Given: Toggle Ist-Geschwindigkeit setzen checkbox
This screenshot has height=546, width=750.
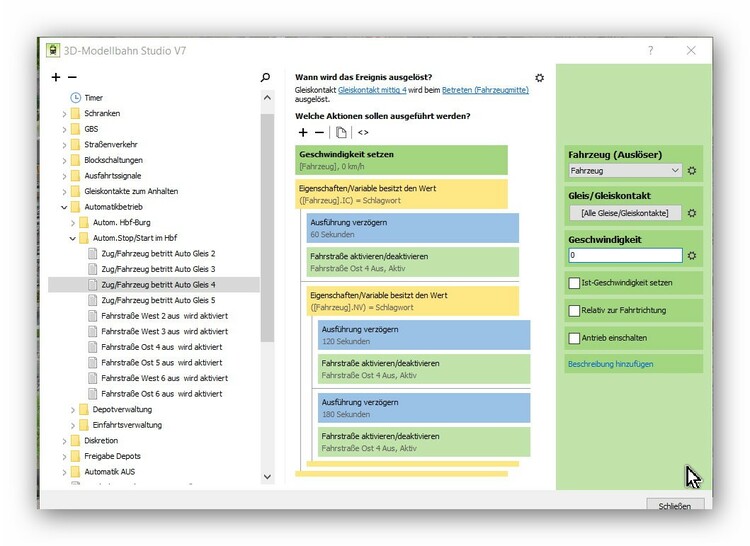Looking at the screenshot, I should click(574, 283).
